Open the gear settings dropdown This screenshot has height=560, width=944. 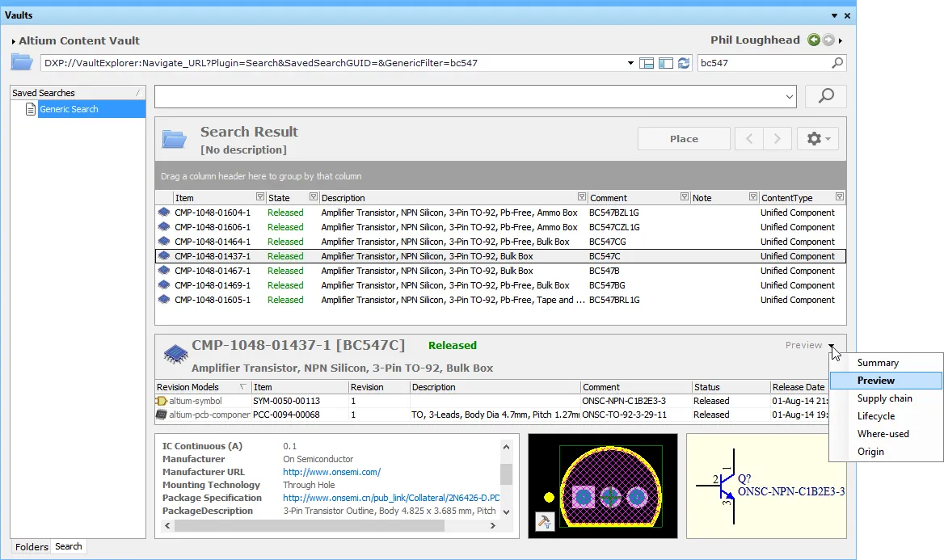[818, 138]
